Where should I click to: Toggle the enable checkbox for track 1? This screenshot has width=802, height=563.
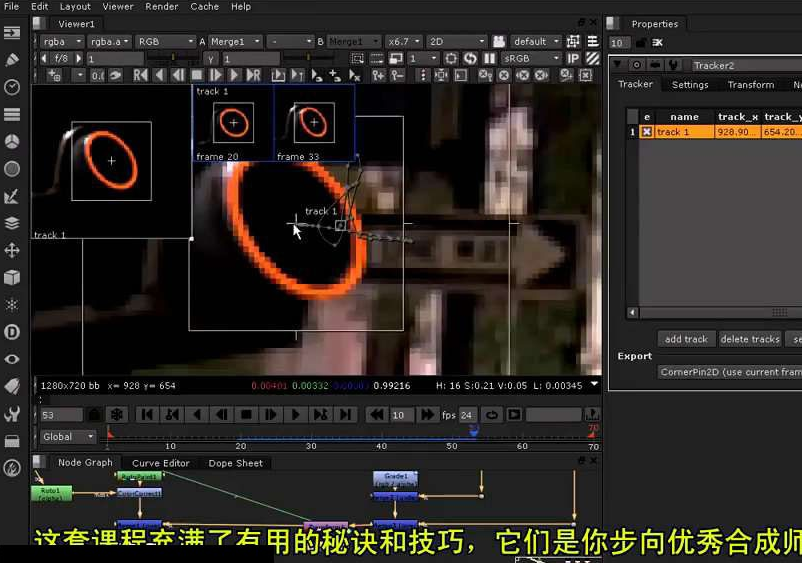[x=647, y=132]
